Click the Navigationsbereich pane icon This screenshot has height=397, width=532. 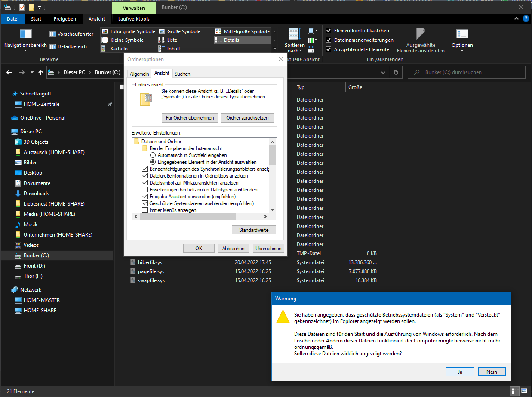click(25, 34)
